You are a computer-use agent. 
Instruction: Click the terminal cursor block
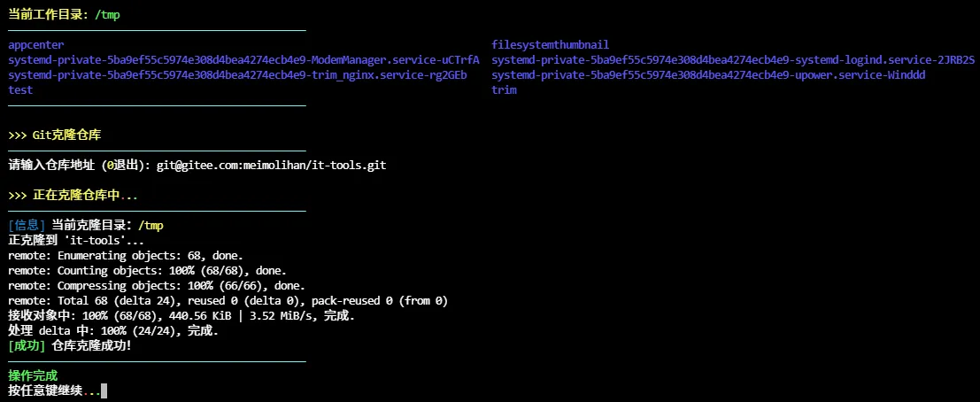104,390
